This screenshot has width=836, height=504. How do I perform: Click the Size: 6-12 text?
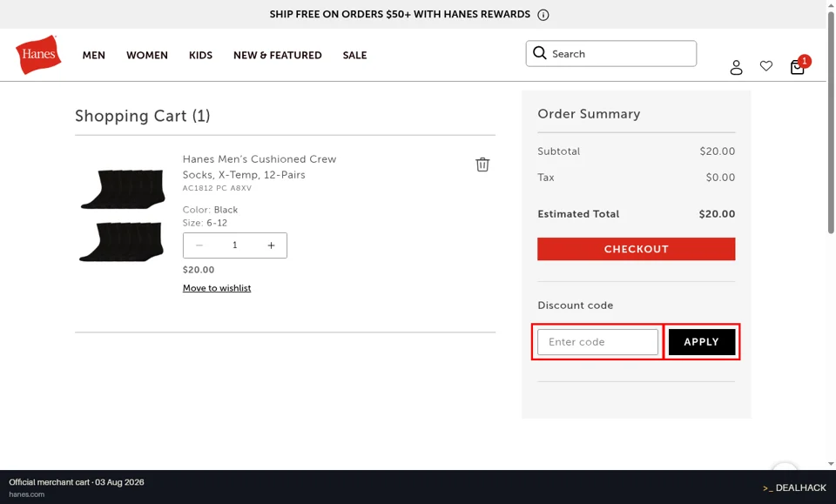(x=205, y=223)
